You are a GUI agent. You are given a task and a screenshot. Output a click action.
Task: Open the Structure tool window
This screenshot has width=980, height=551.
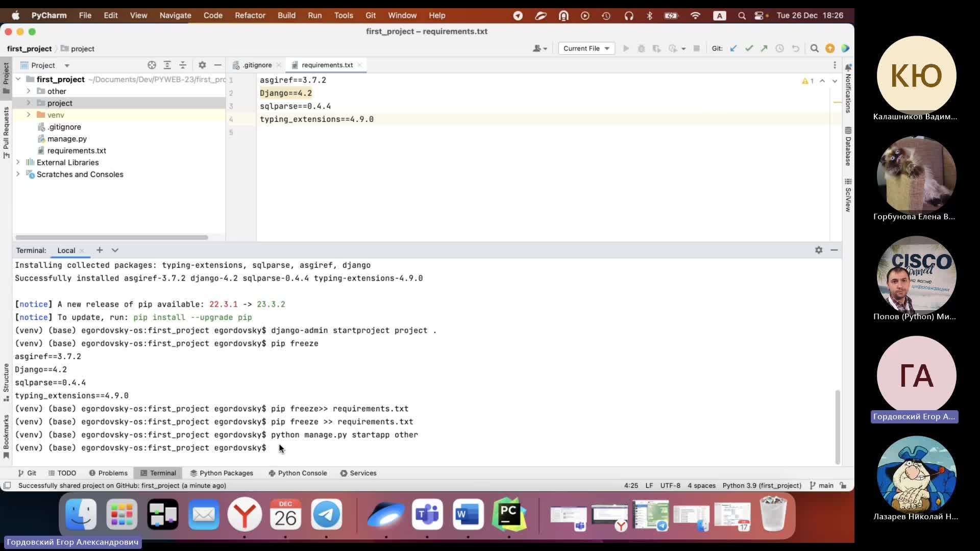coord(6,382)
